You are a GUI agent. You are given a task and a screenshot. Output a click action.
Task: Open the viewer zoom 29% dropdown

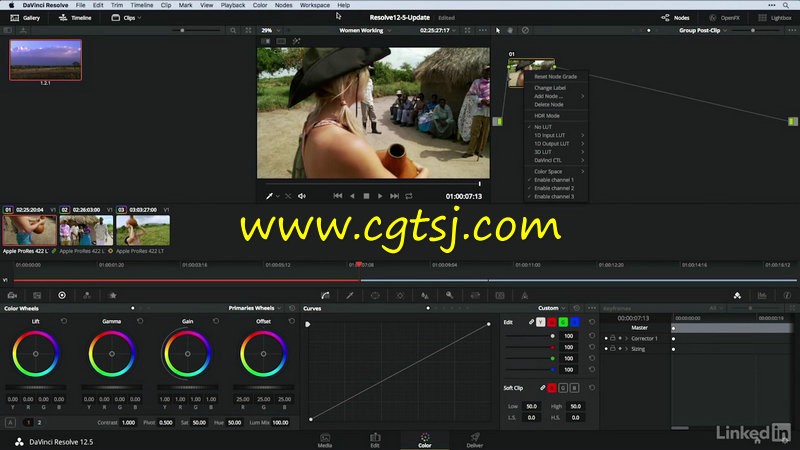tap(271, 31)
